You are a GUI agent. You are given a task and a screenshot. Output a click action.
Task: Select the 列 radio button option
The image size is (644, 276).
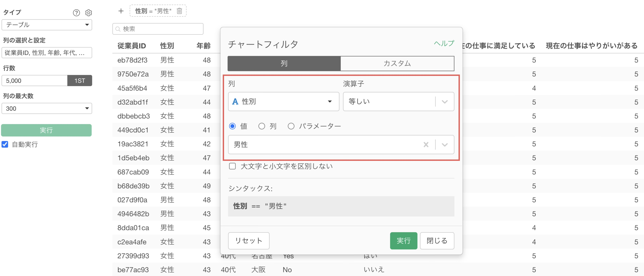[261, 126]
